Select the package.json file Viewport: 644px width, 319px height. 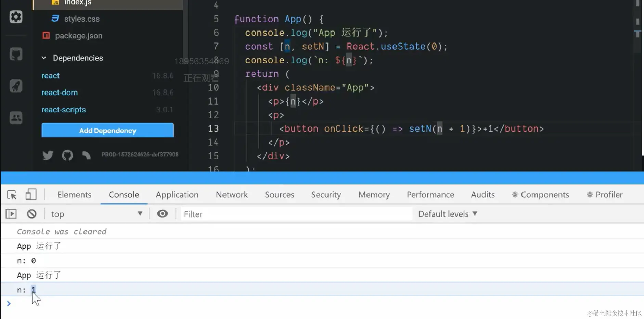[79, 36]
